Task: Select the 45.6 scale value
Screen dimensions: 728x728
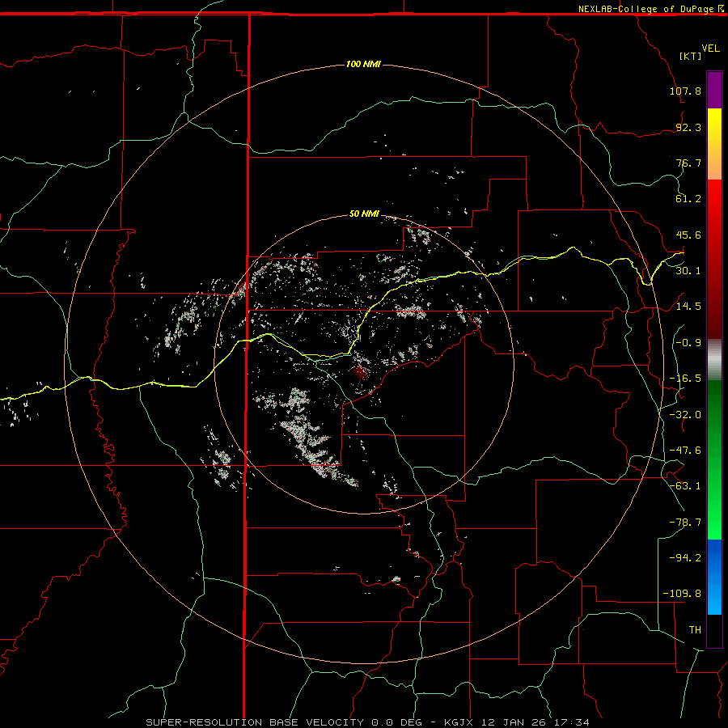Action: [x=688, y=235]
